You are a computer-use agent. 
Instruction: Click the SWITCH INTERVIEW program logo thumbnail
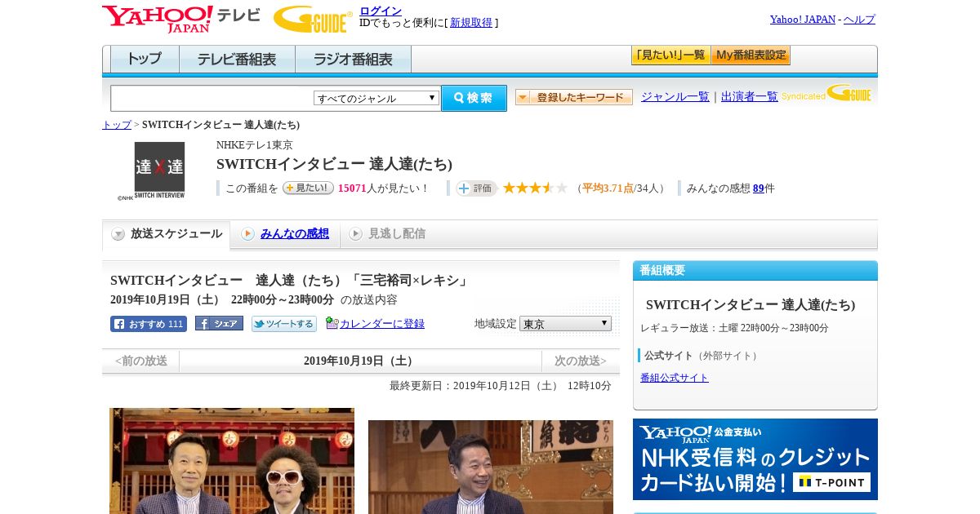[x=159, y=171]
